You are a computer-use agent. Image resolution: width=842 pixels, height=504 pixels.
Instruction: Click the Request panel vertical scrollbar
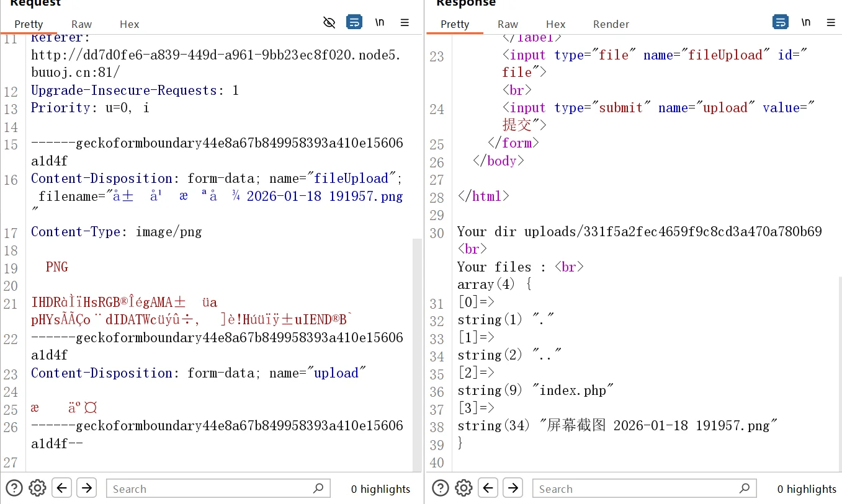click(417, 353)
